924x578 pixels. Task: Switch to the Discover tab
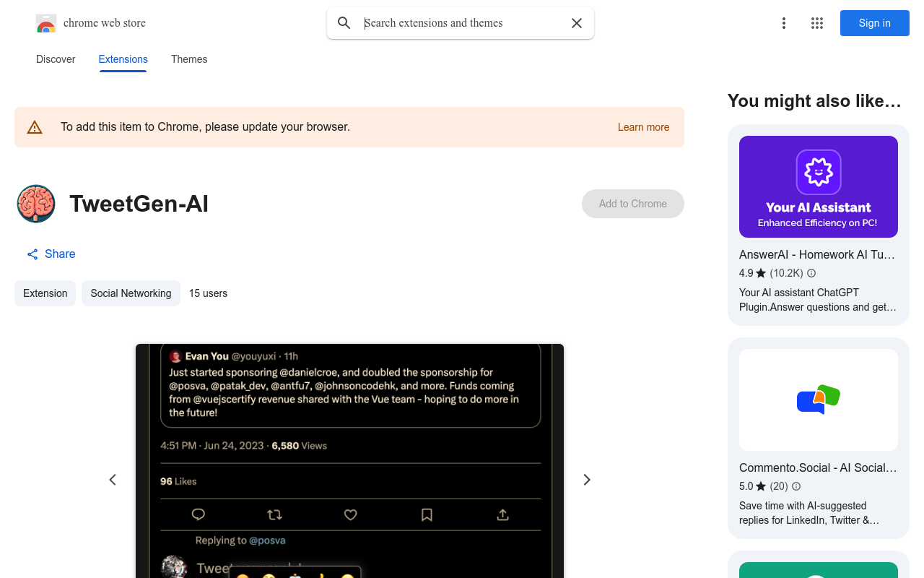point(56,59)
